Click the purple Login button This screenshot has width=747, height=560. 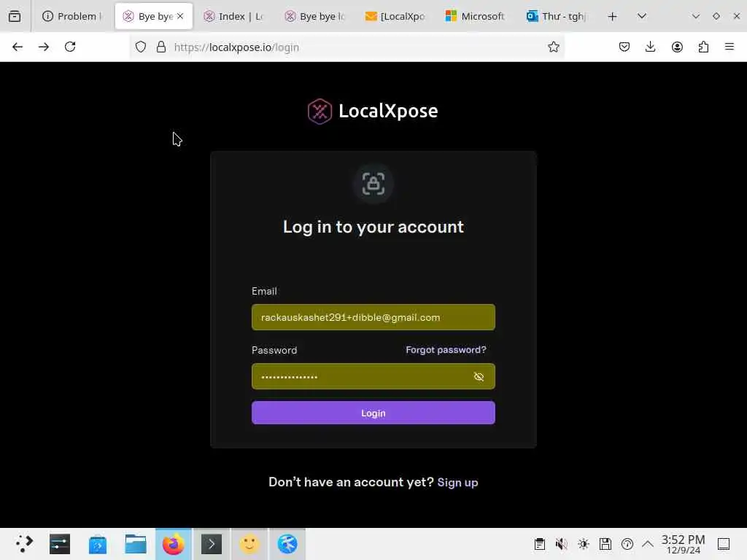coord(373,413)
